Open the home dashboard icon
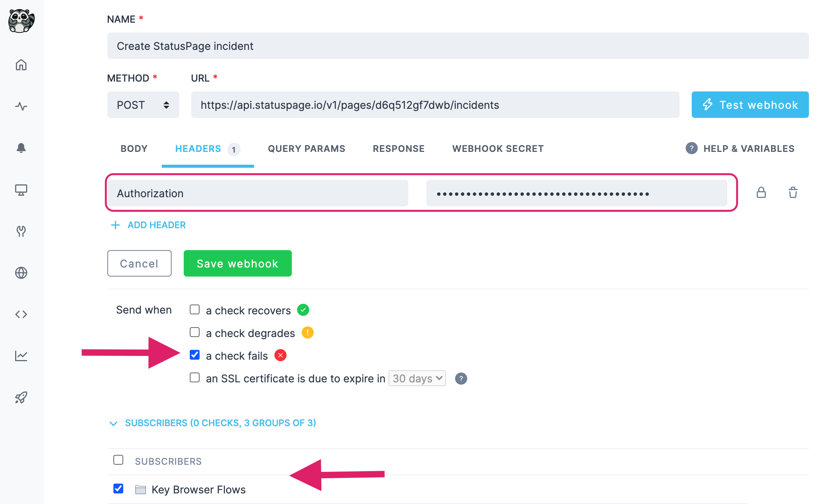Screen dimensions: 821x504 [21, 65]
